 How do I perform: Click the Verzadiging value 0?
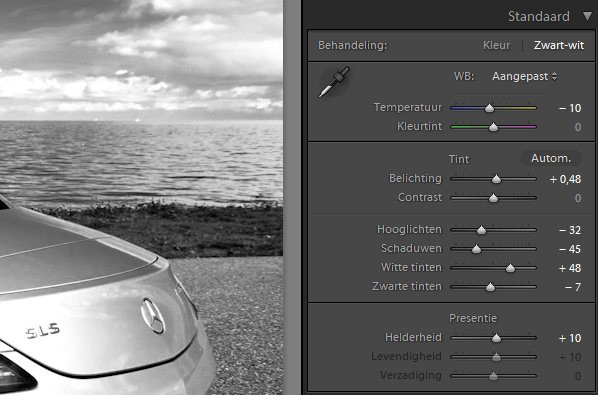point(578,376)
